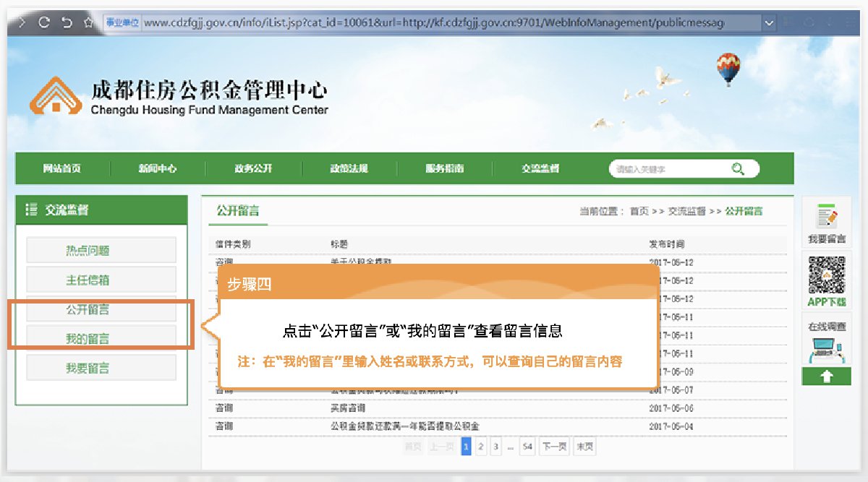The width and height of the screenshot is (868, 482).
Task: Select 我要留言 in the sidebar
Action: click(x=101, y=368)
